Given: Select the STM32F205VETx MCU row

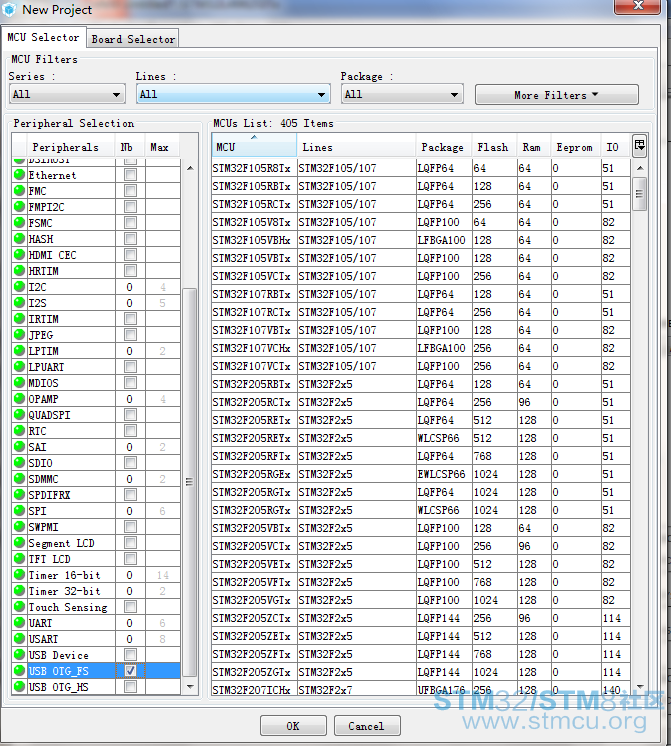Looking at the screenshot, I should pos(421,564).
